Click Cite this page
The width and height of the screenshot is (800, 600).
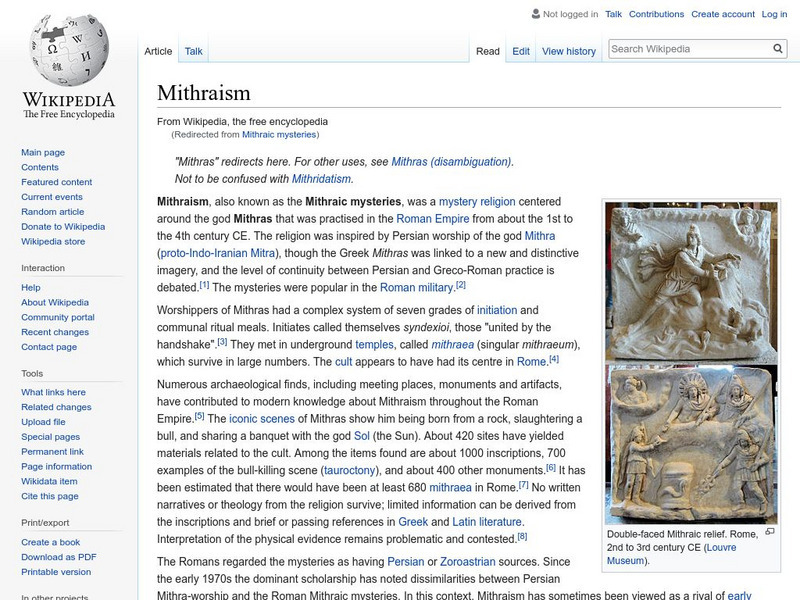(50, 495)
